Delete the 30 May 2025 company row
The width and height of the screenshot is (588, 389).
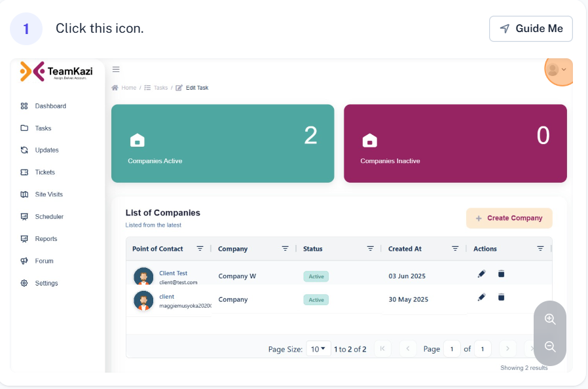(501, 297)
